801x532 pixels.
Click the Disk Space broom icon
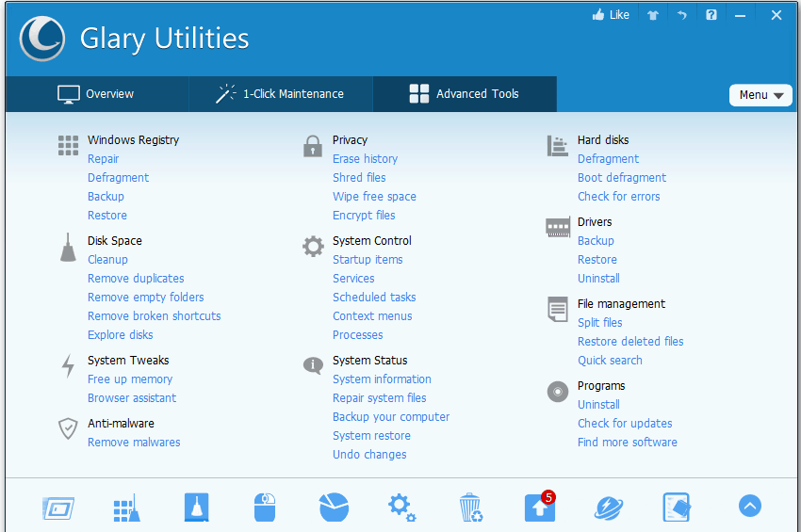pos(68,247)
